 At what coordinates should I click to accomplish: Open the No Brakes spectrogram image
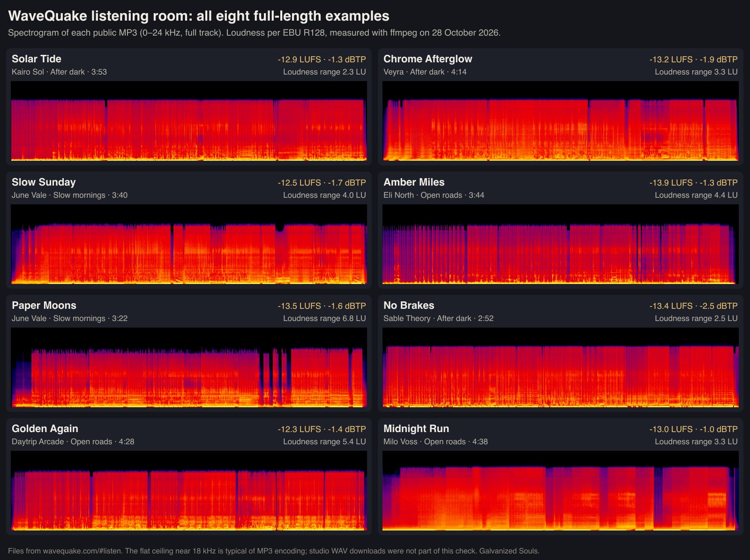click(561, 367)
